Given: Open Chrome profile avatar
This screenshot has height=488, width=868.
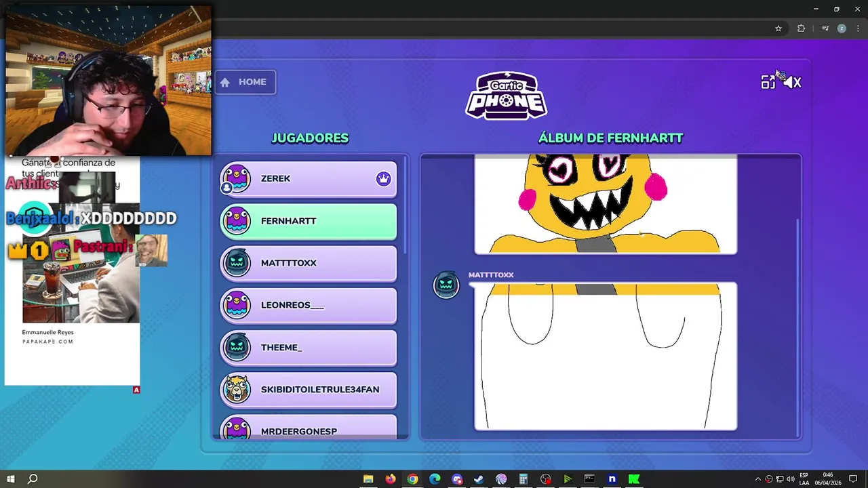Looking at the screenshot, I should tap(842, 28).
